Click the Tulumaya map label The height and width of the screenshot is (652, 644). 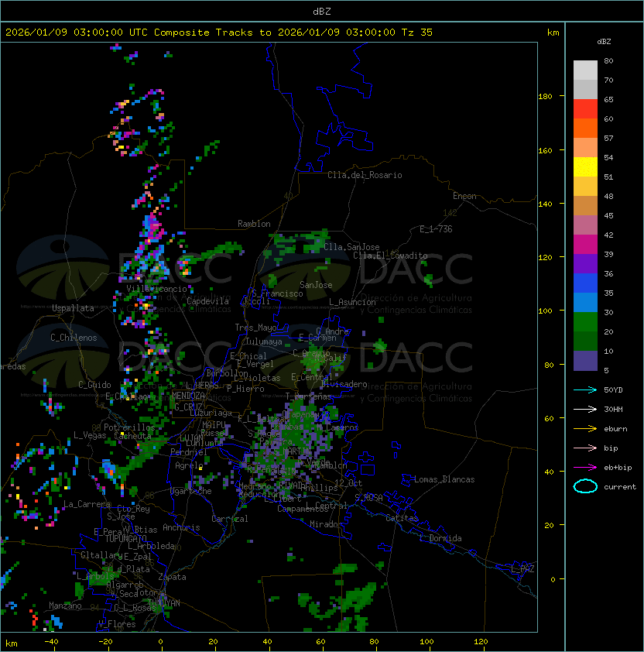264,341
